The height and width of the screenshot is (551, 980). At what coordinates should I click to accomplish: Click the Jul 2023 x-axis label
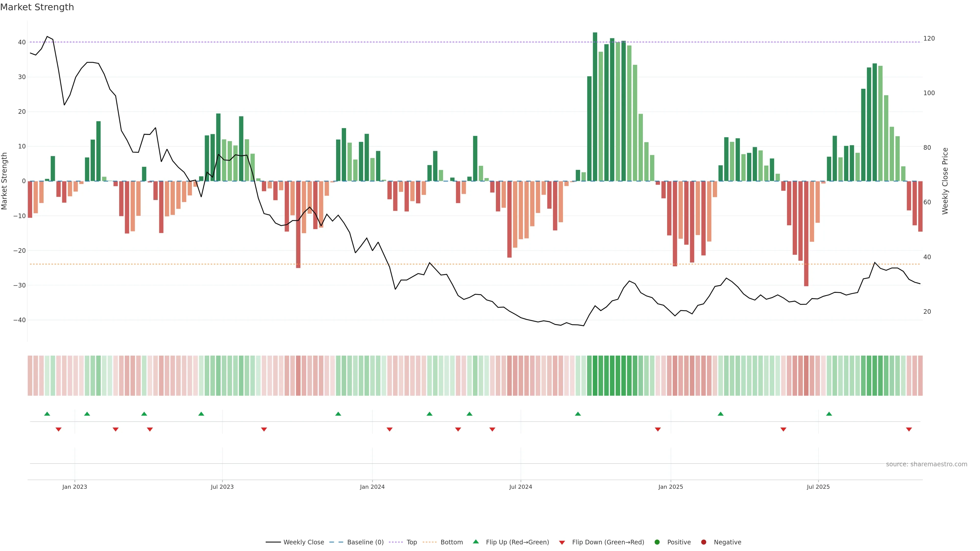point(222,487)
